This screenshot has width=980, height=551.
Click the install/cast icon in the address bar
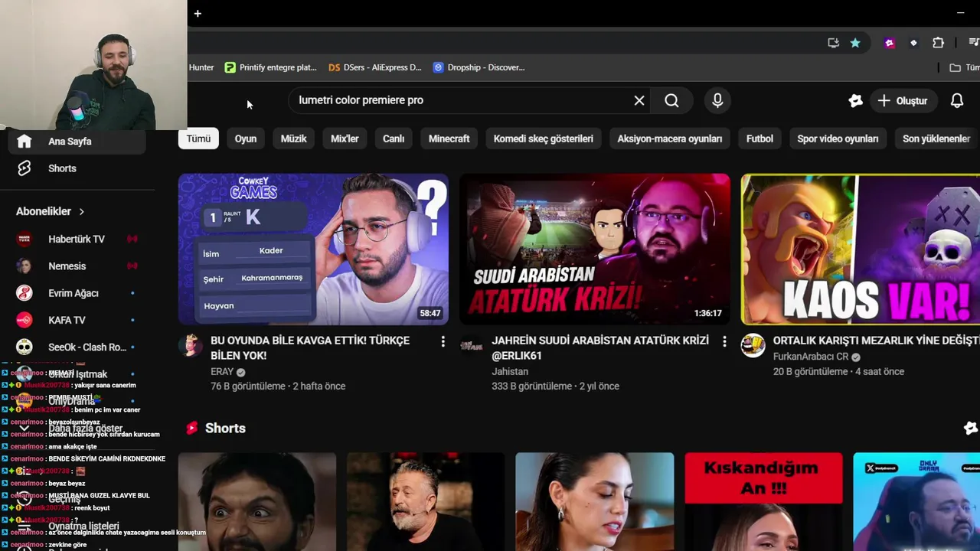click(834, 43)
